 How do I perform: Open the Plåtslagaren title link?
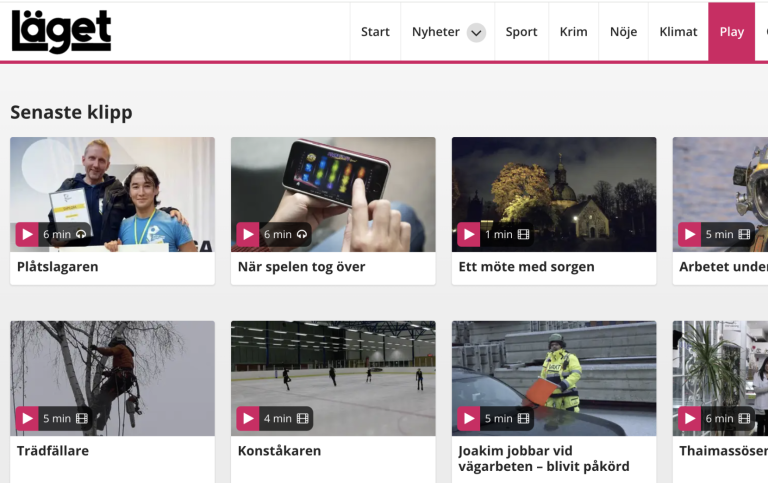click(x=58, y=267)
